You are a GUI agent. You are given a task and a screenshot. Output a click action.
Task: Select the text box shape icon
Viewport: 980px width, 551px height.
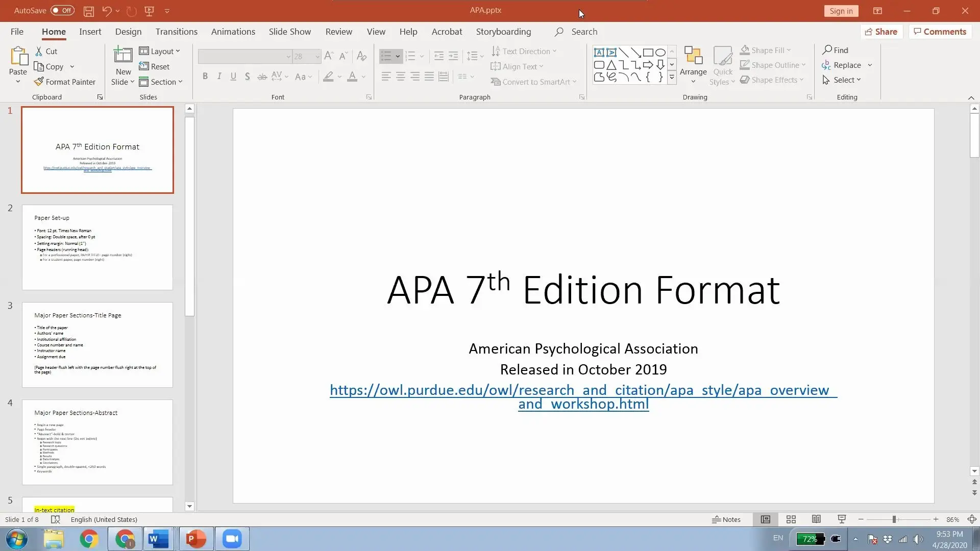point(599,52)
